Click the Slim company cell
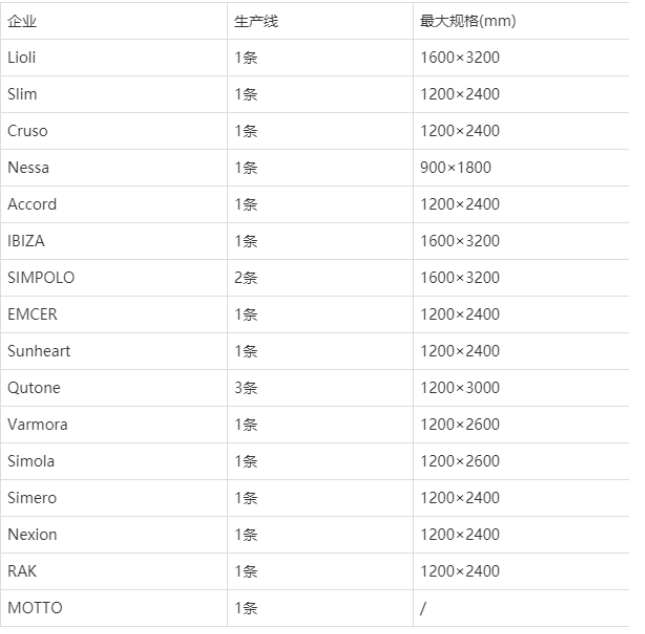 (22, 94)
